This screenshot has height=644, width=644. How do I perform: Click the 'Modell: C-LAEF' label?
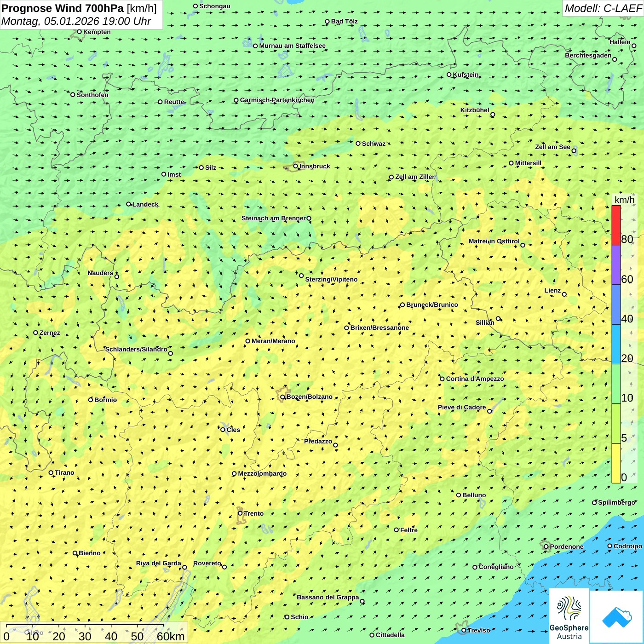click(603, 8)
